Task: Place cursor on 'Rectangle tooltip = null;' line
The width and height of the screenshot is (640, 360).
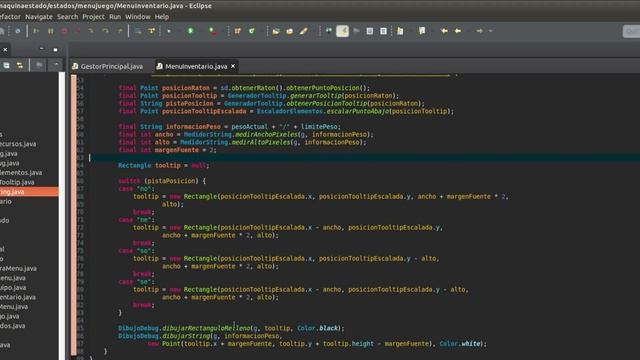Action: pos(163,165)
